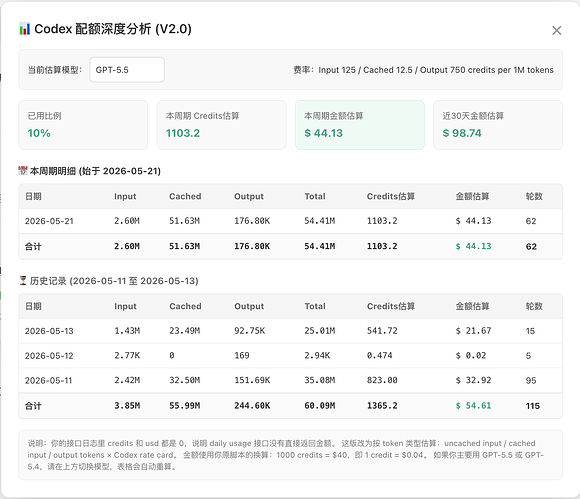Image resolution: width=580 pixels, height=499 pixels.
Task: Click the dialog title 'Codex 配额深度分析 (V2.0)'
Action: [x=113, y=29]
